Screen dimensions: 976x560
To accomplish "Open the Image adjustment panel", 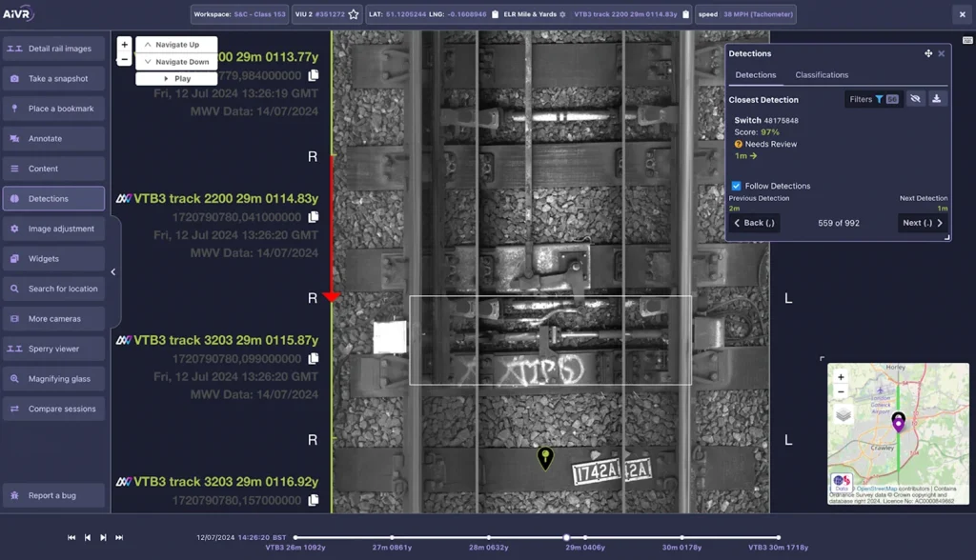I will click(x=53, y=228).
